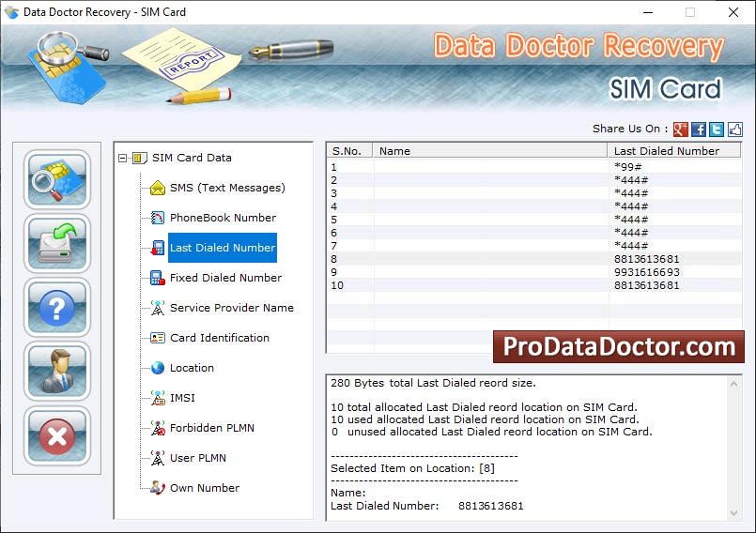Click the SMS envelope icon

point(158,188)
